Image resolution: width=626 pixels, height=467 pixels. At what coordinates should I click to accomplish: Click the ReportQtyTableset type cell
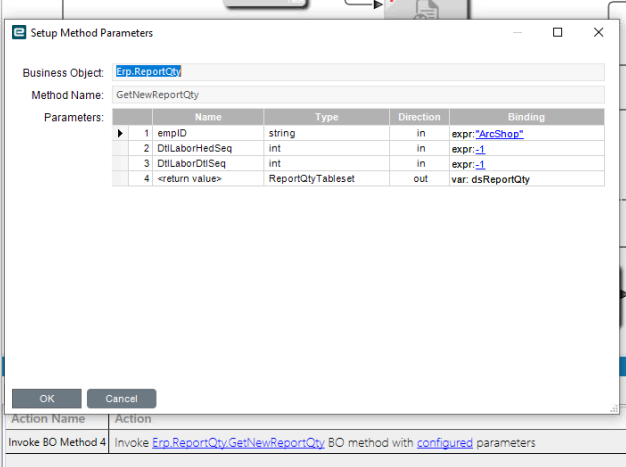(327, 178)
